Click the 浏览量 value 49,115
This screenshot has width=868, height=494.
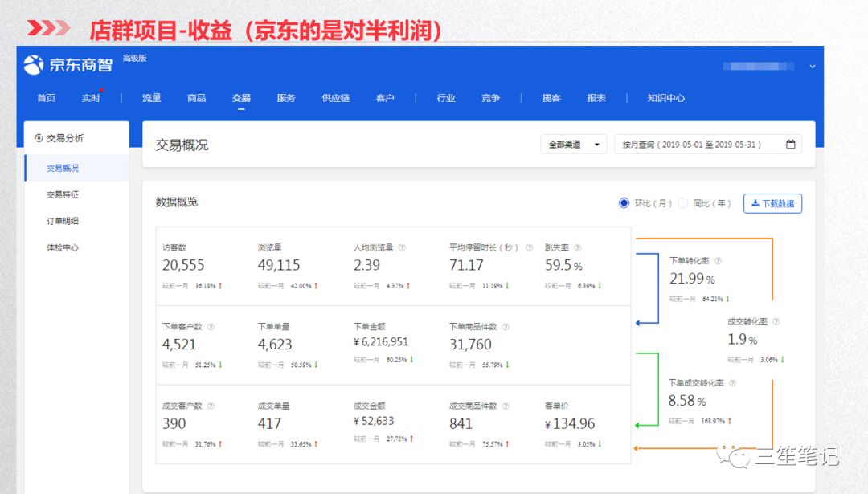click(279, 266)
